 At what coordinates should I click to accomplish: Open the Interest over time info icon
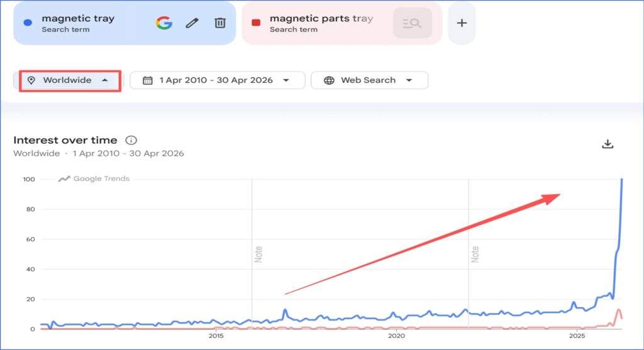pyautogui.click(x=131, y=140)
